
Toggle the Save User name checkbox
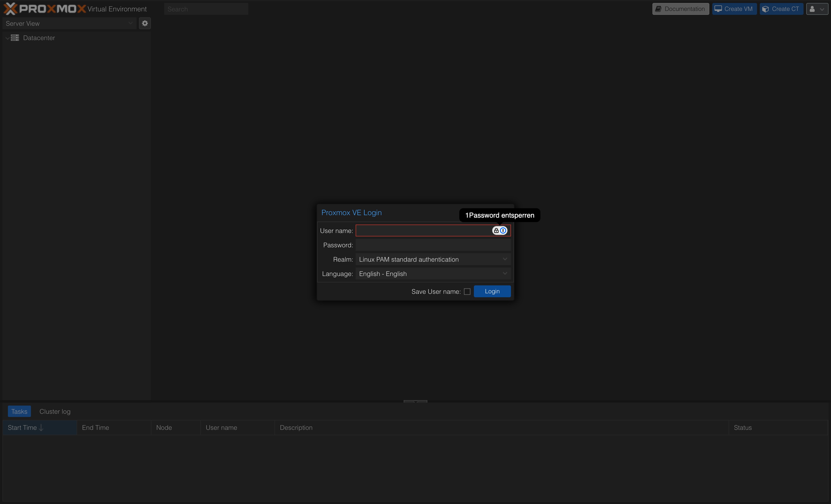pos(467,292)
